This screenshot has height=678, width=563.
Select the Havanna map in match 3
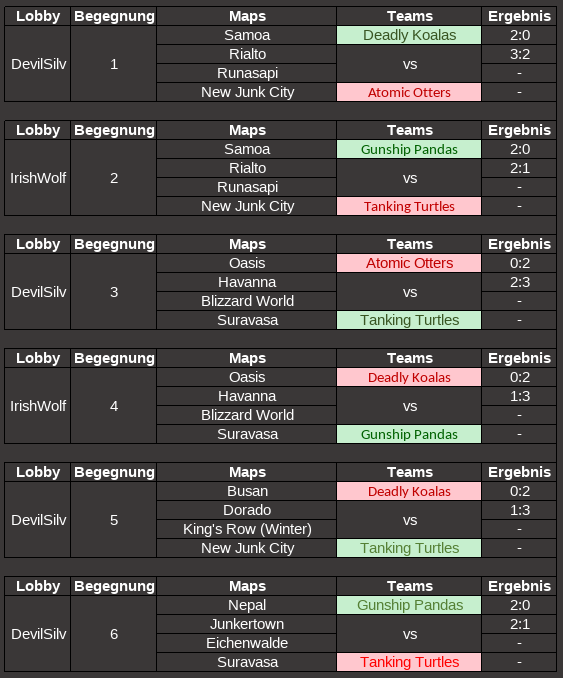pyautogui.click(x=246, y=282)
